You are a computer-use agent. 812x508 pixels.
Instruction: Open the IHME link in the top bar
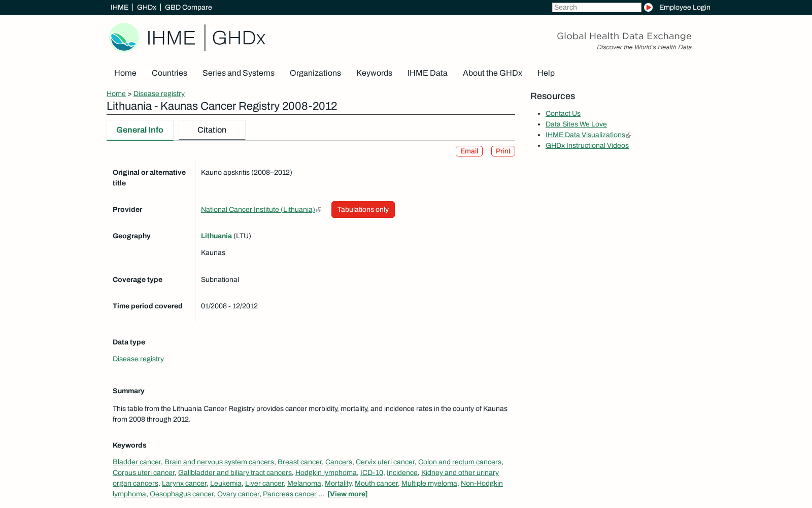[119, 7]
